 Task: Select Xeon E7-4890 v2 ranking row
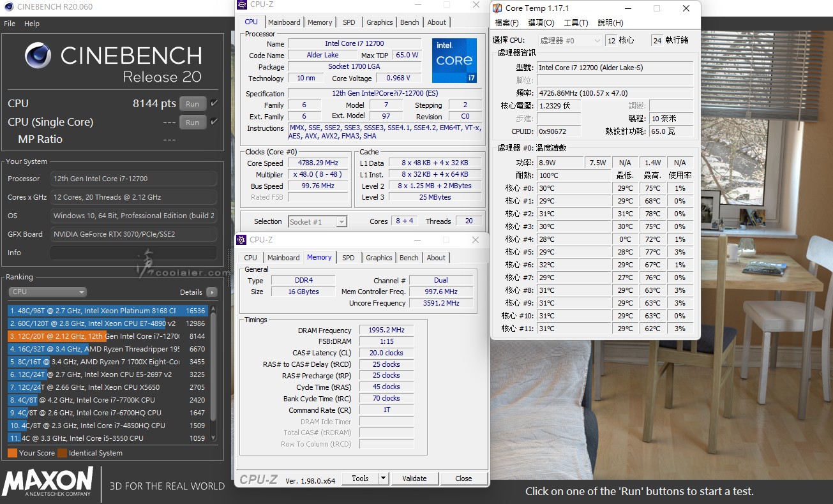pyautogui.click(x=107, y=323)
